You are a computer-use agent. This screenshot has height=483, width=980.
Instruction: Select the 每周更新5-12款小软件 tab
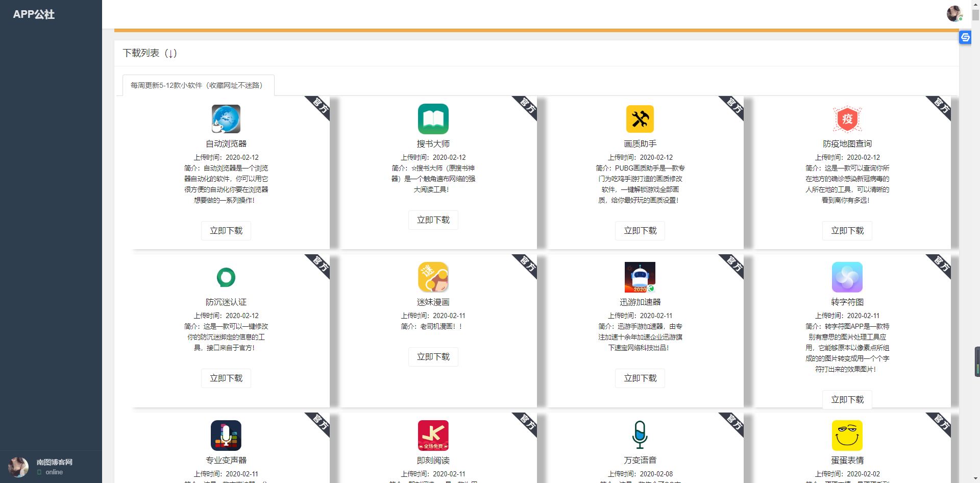click(x=198, y=85)
